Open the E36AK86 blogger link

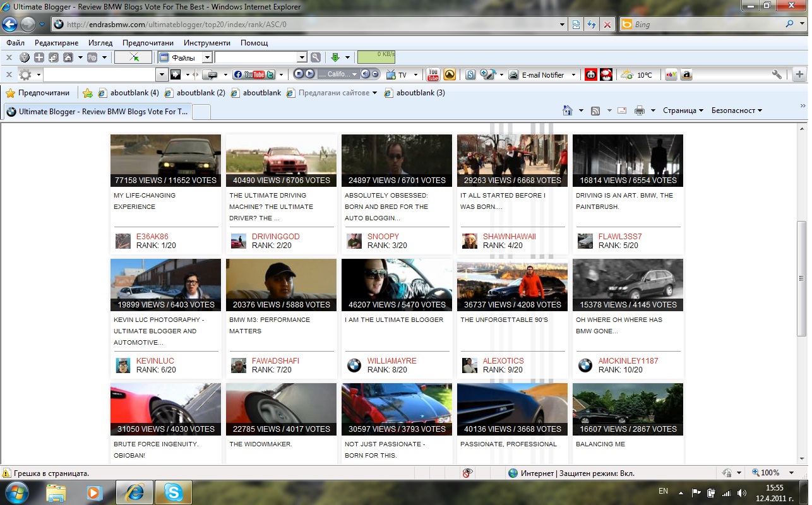point(152,237)
